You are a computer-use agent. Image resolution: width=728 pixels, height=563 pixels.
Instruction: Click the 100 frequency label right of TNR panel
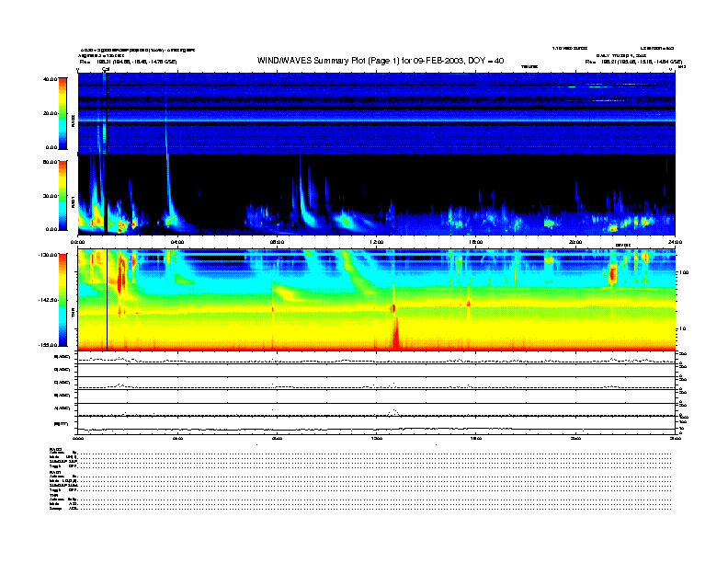click(x=685, y=272)
